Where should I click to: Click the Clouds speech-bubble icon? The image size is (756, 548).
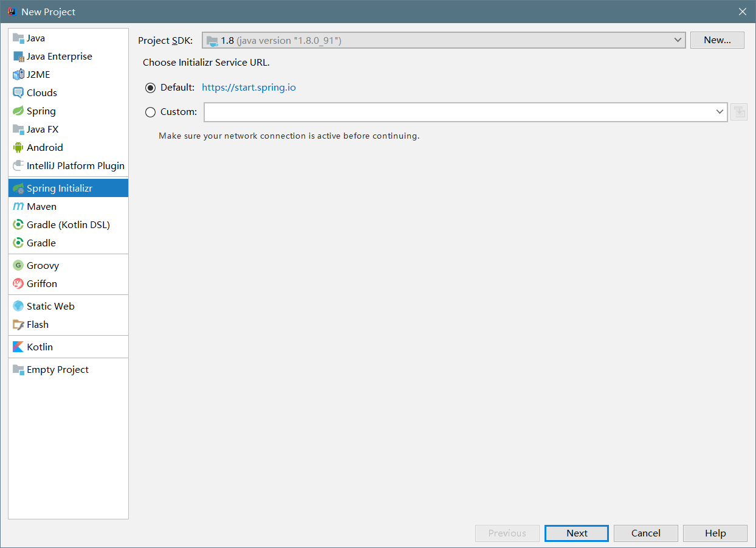tap(18, 93)
